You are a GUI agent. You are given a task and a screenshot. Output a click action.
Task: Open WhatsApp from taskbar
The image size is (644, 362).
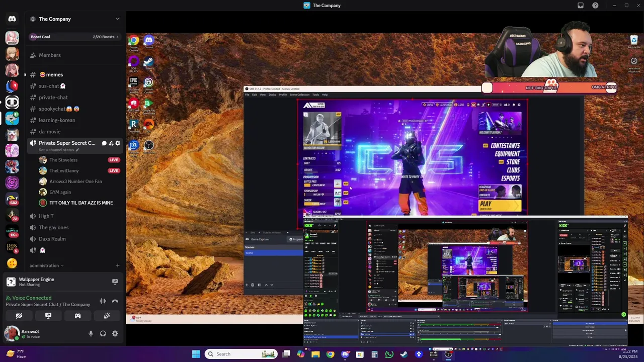click(389, 354)
